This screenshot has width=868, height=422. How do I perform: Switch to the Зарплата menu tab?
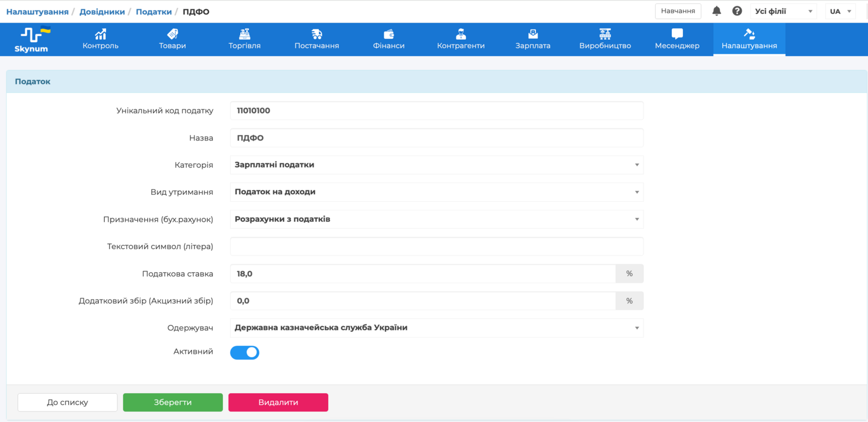(x=533, y=39)
